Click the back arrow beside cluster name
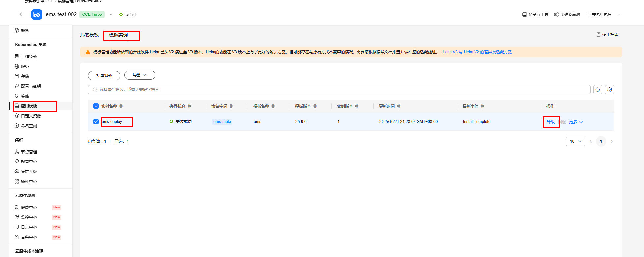This screenshot has width=644, height=257. (21, 14)
